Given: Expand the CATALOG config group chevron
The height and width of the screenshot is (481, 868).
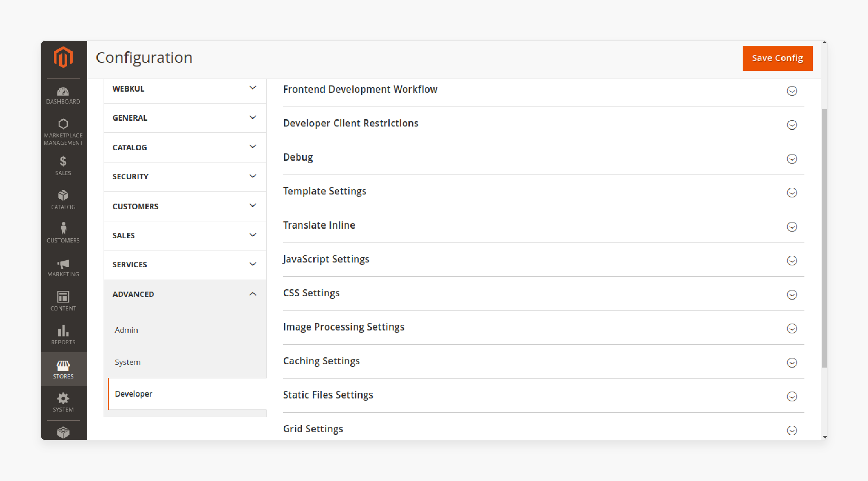Looking at the screenshot, I should click(x=253, y=147).
